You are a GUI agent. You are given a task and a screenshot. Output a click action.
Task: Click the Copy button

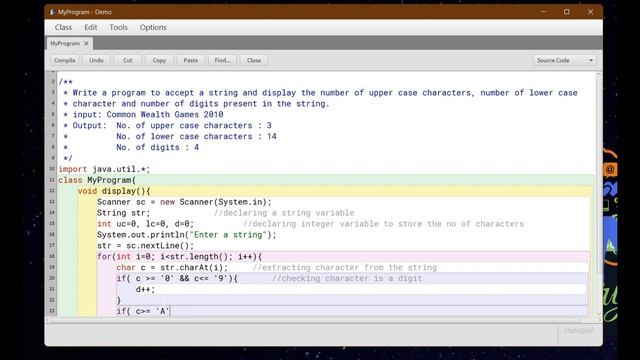pos(159,60)
